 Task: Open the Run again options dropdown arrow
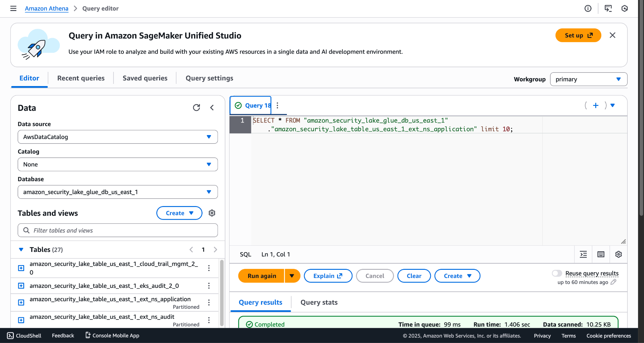292,276
